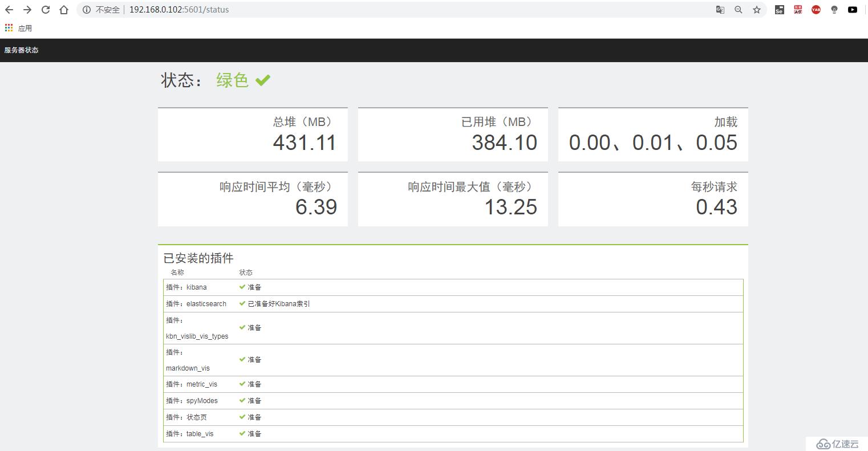Click the 每秒请求 value 0.43

pyautogui.click(x=716, y=207)
